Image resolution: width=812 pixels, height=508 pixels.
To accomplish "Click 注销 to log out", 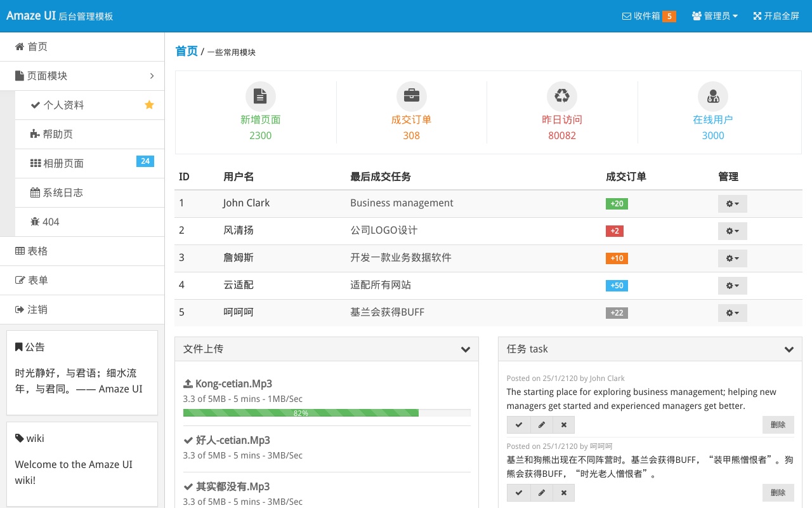I will (x=82, y=309).
